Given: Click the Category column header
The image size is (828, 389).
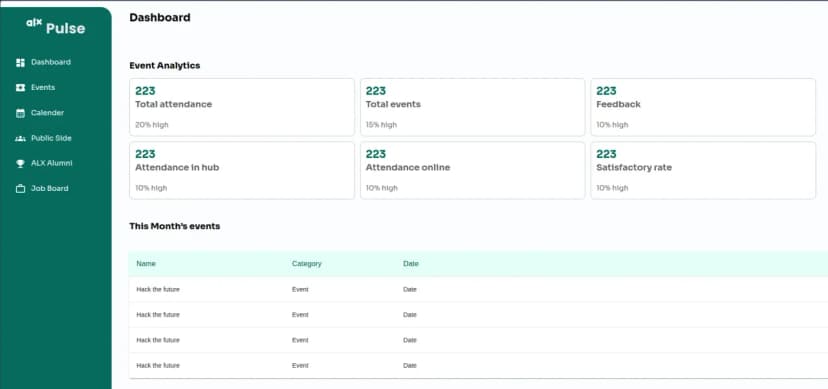Looking at the screenshot, I should click(306, 264).
